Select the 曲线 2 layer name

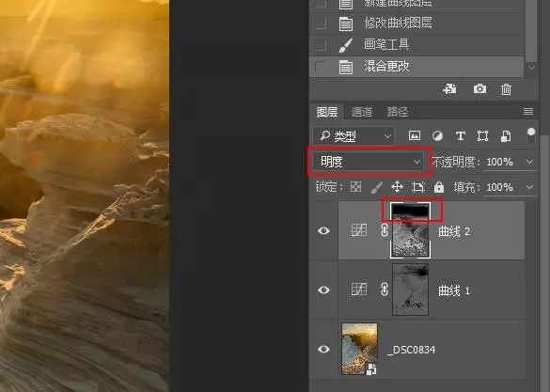(x=454, y=231)
